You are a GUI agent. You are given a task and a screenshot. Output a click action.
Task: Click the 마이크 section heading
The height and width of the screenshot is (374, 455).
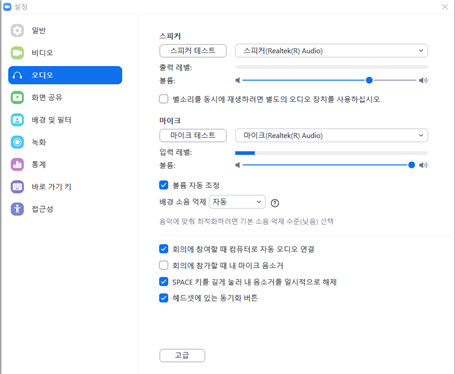pyautogui.click(x=170, y=121)
